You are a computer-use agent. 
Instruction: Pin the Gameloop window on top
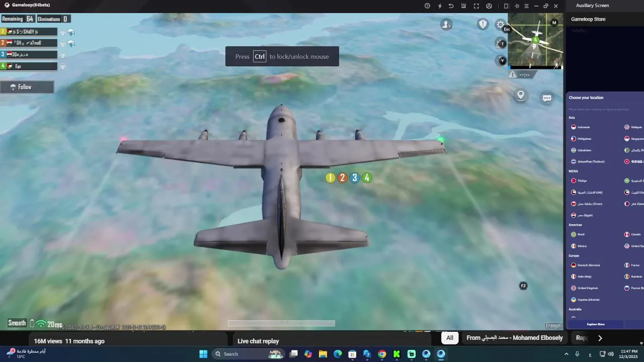[x=517, y=6]
